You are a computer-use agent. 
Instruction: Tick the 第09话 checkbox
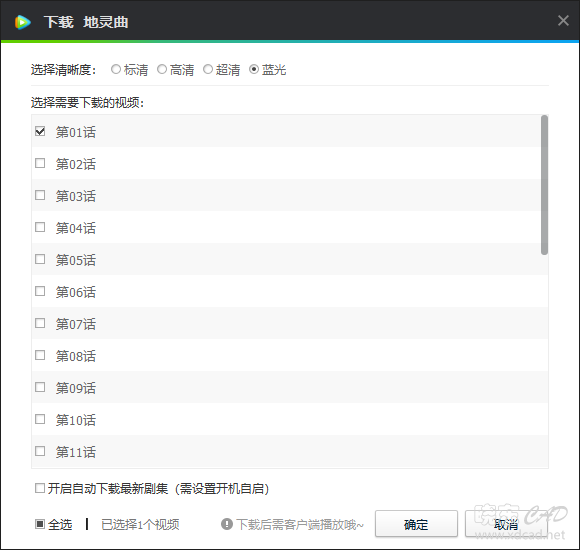click(x=40, y=387)
